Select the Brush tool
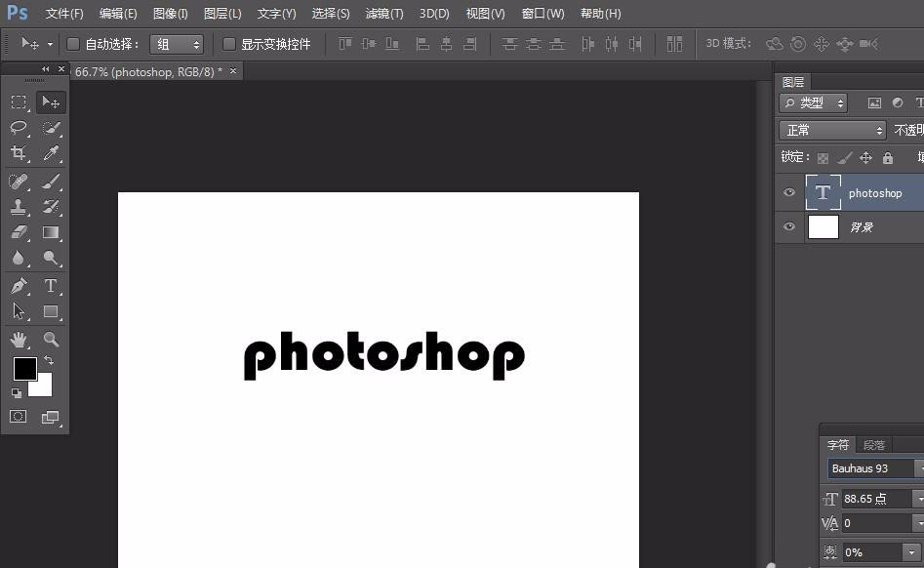The height and width of the screenshot is (568, 924). [x=51, y=181]
